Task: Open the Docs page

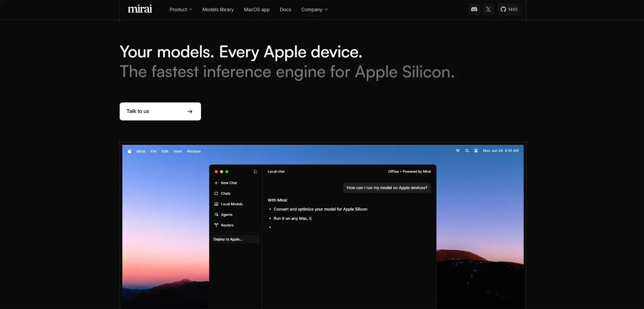Action: coord(285,10)
